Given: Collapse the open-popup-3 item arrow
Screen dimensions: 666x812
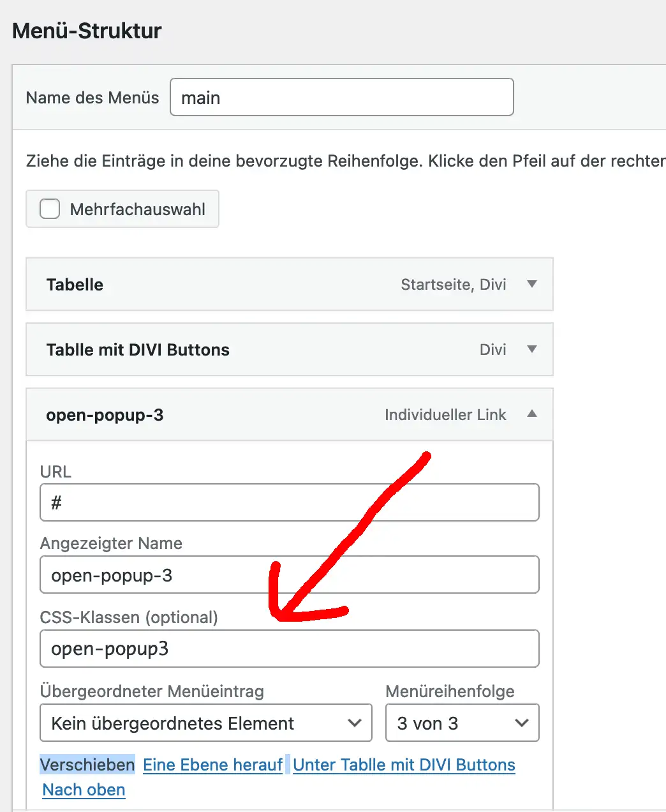Looking at the screenshot, I should (x=531, y=414).
